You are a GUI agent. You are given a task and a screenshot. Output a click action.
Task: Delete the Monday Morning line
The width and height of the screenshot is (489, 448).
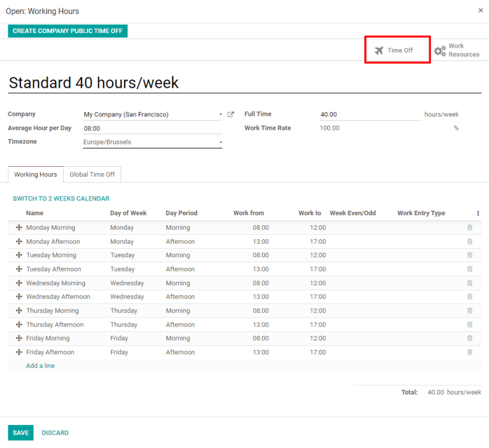470,228
